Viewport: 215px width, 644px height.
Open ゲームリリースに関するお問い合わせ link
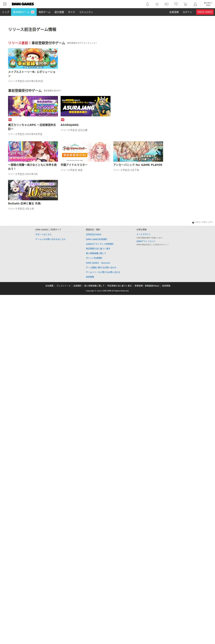[x=103, y=272]
